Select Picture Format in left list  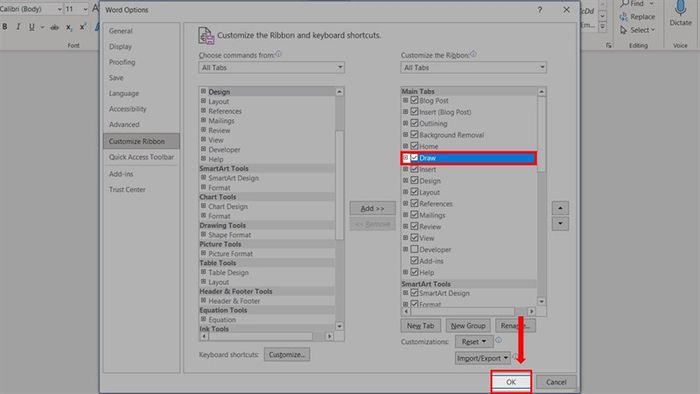click(x=230, y=253)
